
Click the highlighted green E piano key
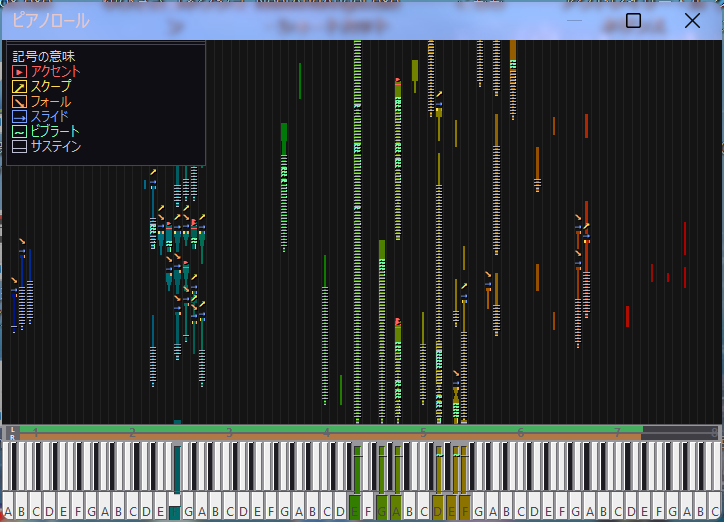tap(355, 508)
